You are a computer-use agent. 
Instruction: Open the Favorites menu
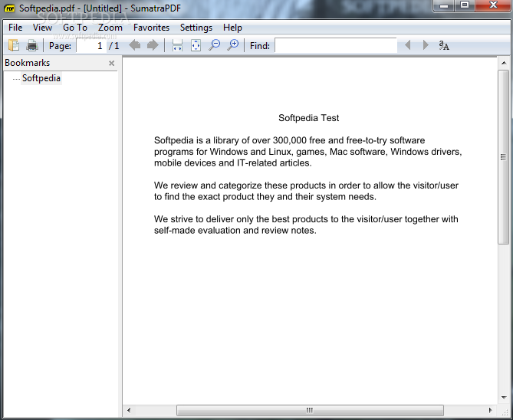click(151, 28)
